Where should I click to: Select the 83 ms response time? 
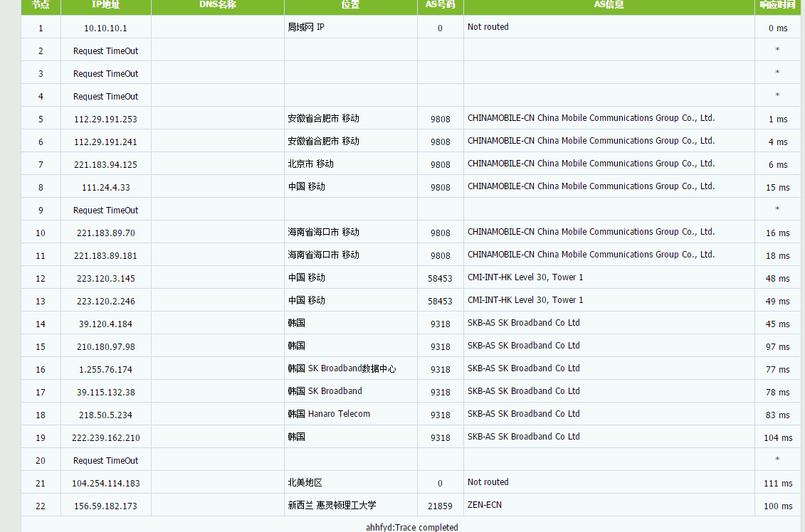(x=778, y=415)
